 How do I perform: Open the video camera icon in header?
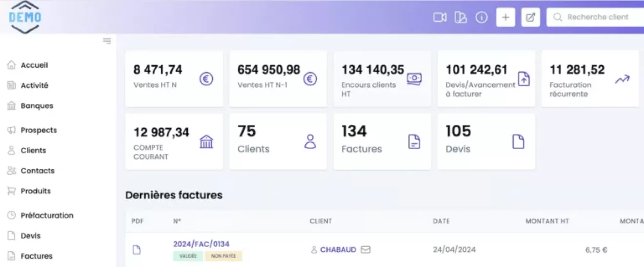pos(440,18)
